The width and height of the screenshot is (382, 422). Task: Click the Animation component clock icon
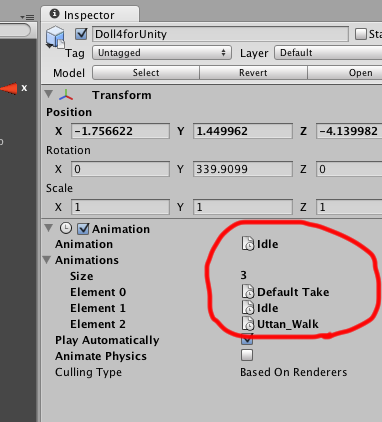pos(66,228)
